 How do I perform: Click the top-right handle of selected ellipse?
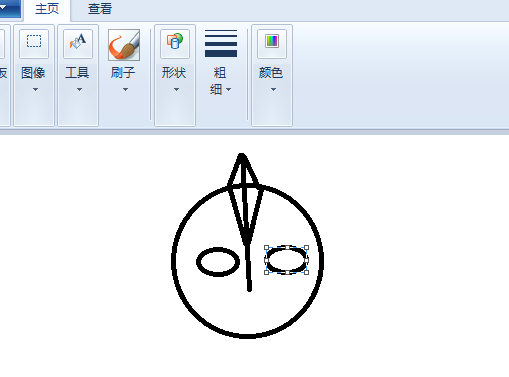(307, 248)
